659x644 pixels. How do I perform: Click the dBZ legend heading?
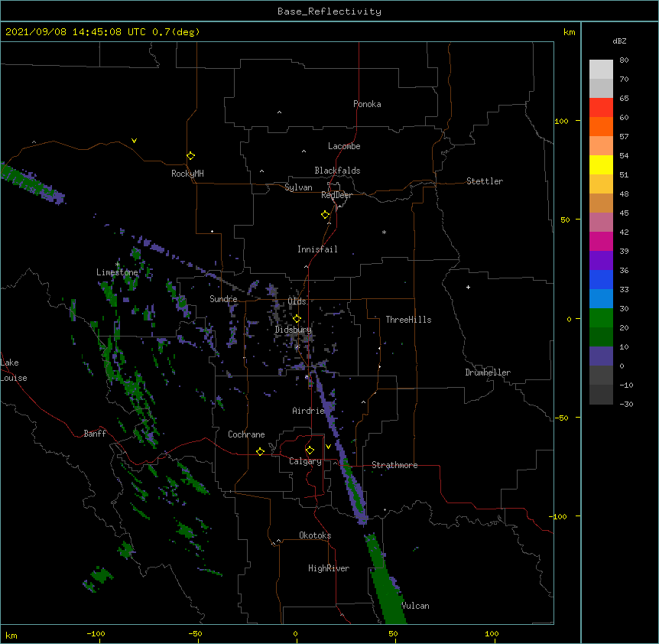[x=619, y=41]
